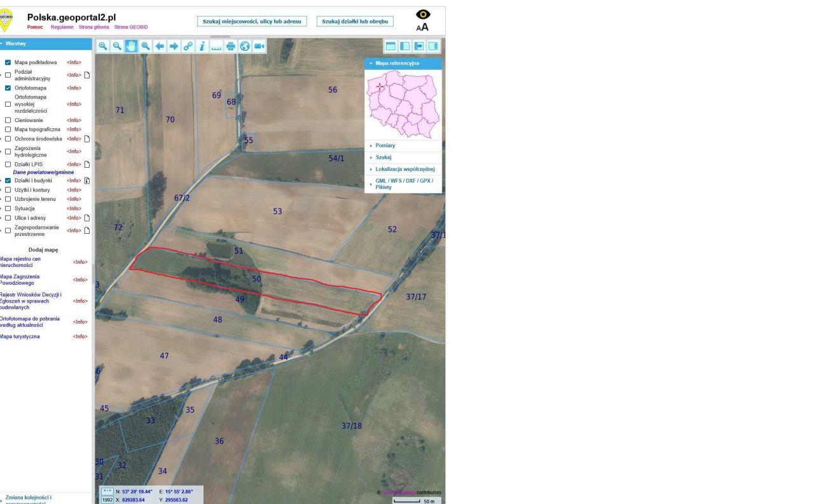
Task: Enable Ortofotomapa wysokiej rozdzielczości layer
Action: tap(8, 104)
